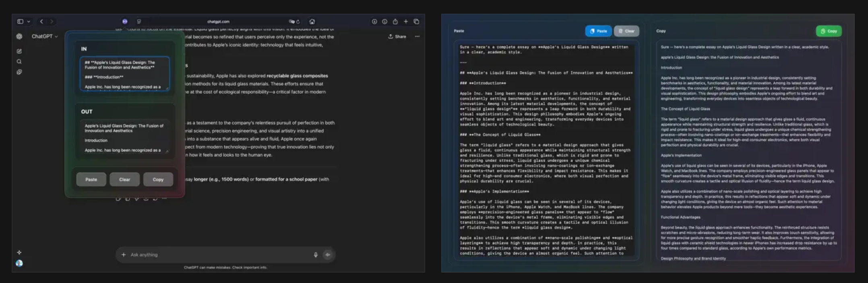868x283 pixels.
Task: Click the blue Paste button in right window
Action: pos(598,31)
